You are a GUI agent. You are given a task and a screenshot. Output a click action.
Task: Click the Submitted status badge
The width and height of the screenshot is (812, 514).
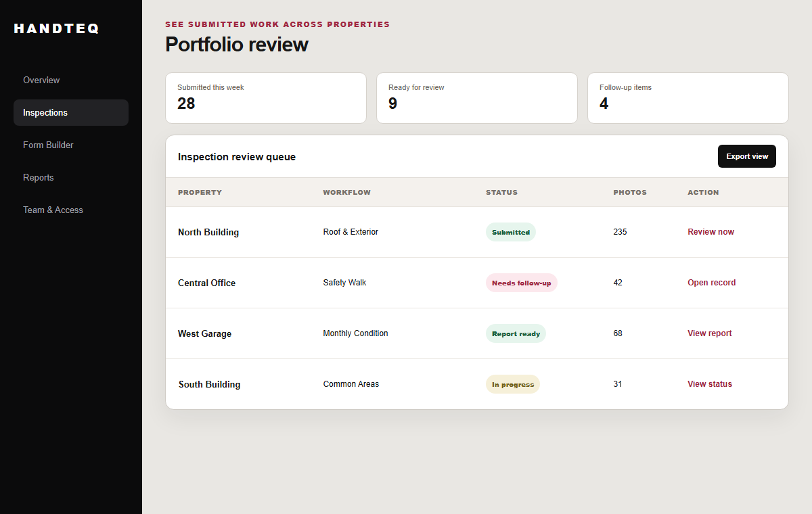point(511,232)
